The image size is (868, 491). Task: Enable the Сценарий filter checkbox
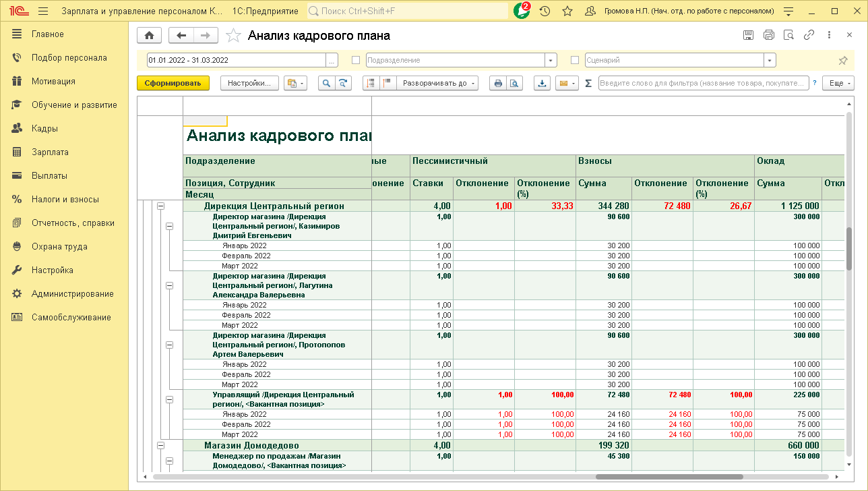[x=575, y=60]
